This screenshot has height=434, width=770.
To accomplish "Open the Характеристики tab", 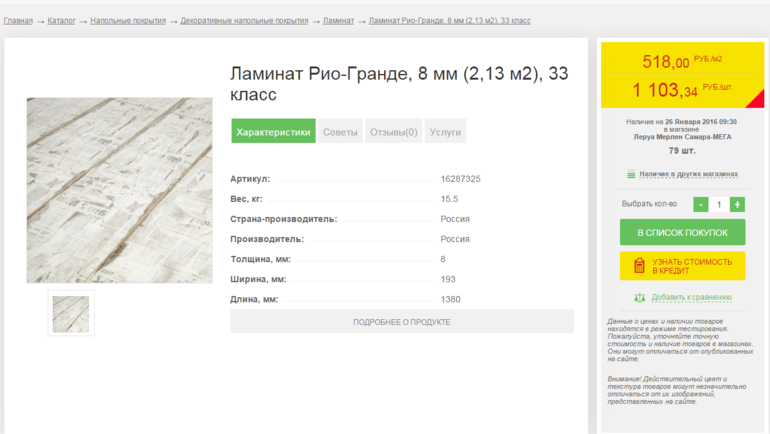I will (273, 132).
